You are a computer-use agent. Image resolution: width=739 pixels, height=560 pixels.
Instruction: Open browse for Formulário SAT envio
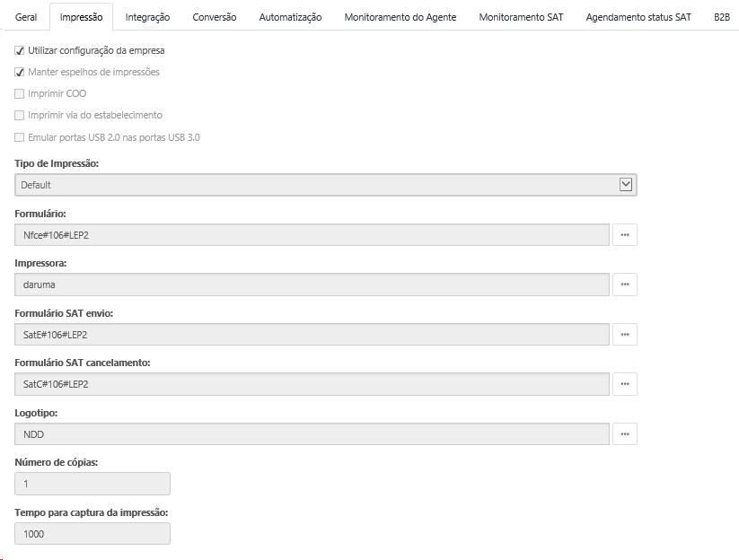click(x=624, y=335)
